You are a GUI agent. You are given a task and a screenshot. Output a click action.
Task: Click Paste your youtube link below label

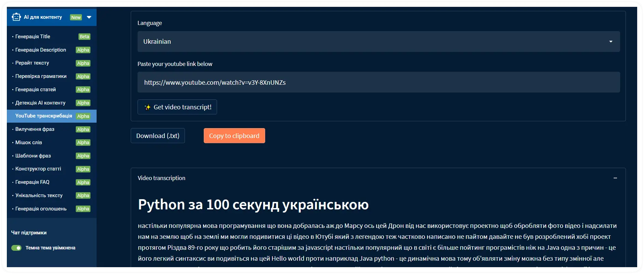coord(175,64)
